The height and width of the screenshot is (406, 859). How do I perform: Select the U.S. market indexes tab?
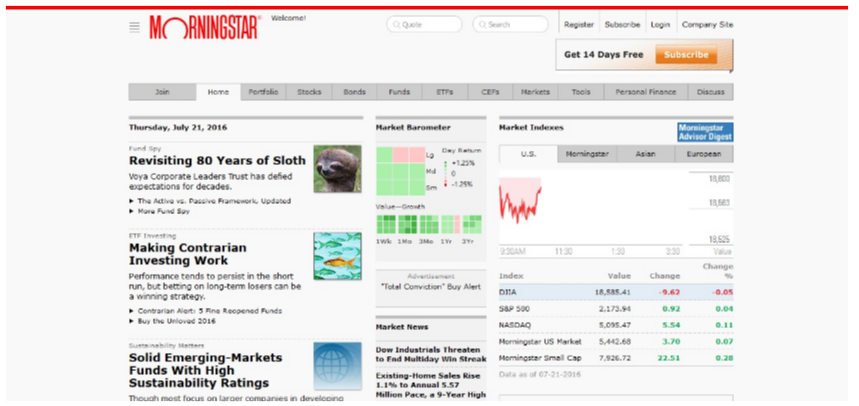pos(528,154)
